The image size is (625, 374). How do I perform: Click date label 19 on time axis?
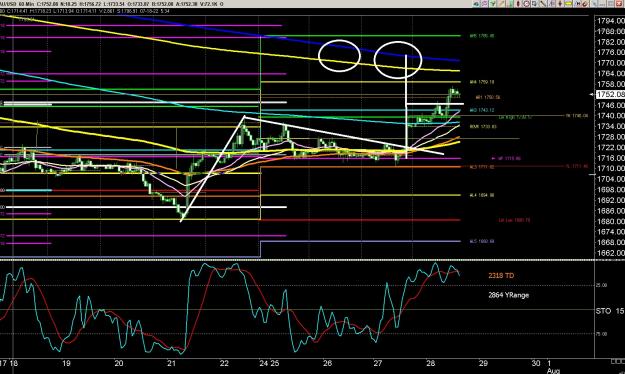point(66,363)
